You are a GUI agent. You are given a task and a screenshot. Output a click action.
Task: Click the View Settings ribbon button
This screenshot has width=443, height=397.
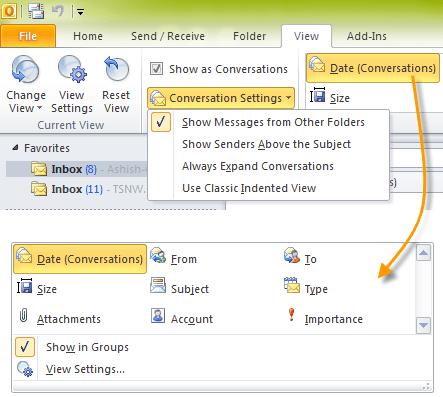(72, 85)
